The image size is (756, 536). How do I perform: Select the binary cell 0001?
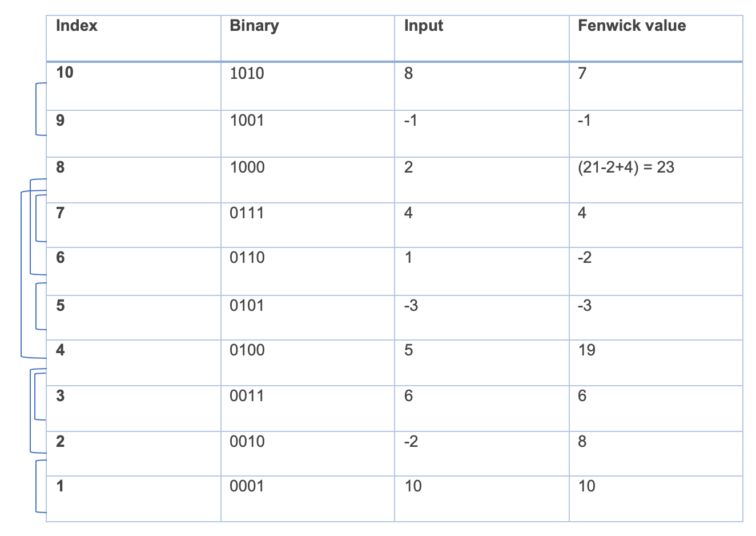[247, 486]
